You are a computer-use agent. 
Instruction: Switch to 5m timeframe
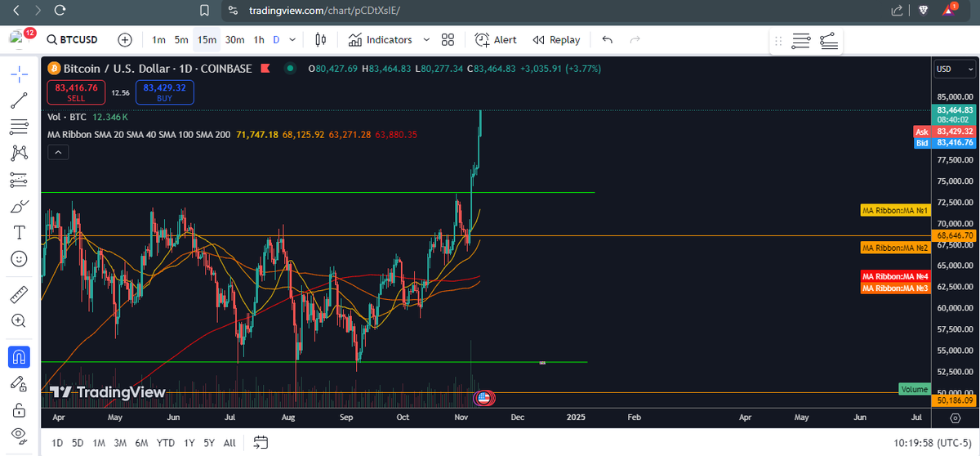(x=181, y=39)
